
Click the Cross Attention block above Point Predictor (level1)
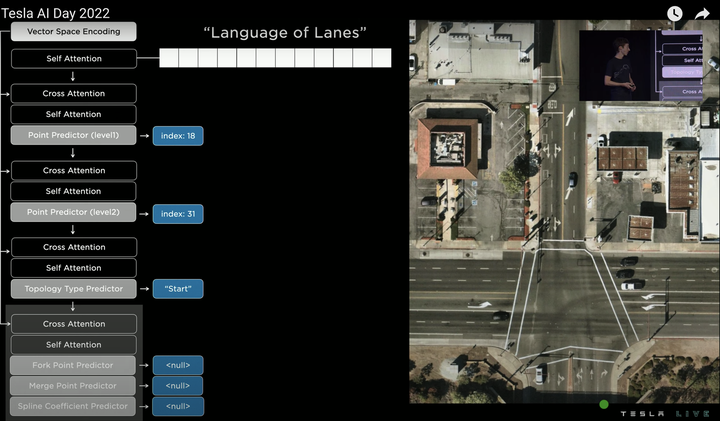point(73,94)
